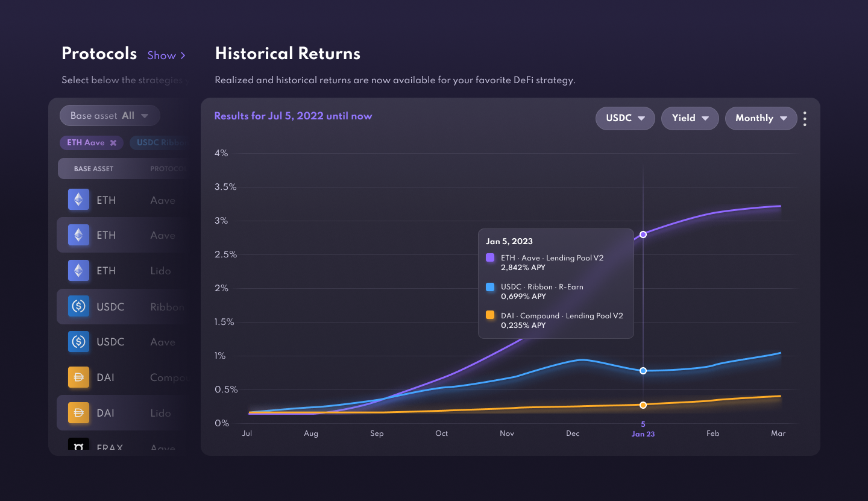Click the '0,235% APY' value in the tooltip
The image size is (868, 501).
(x=523, y=325)
